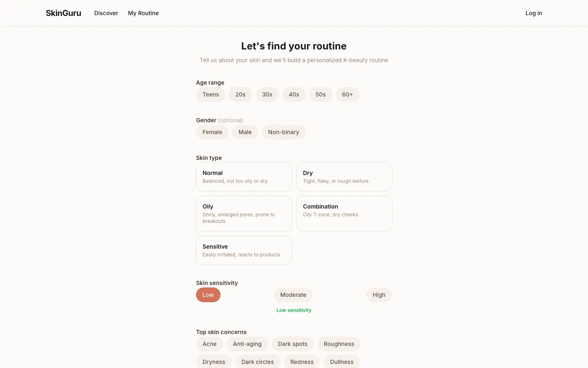Select the Non-binary gender chip

[x=283, y=132]
